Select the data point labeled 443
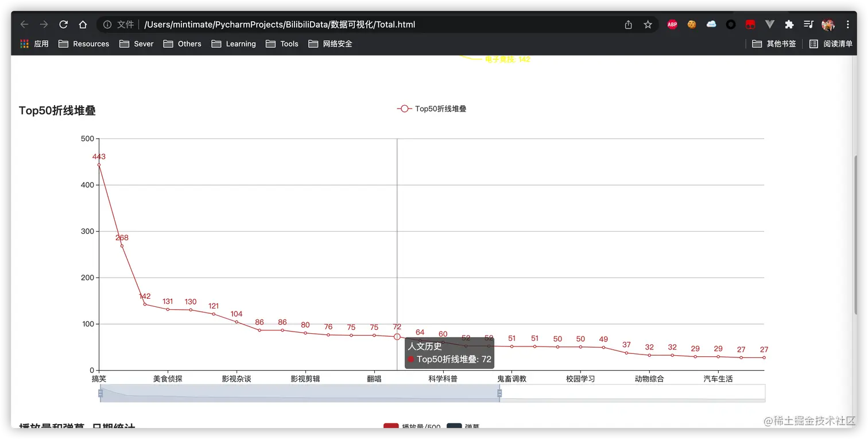 pyautogui.click(x=99, y=165)
